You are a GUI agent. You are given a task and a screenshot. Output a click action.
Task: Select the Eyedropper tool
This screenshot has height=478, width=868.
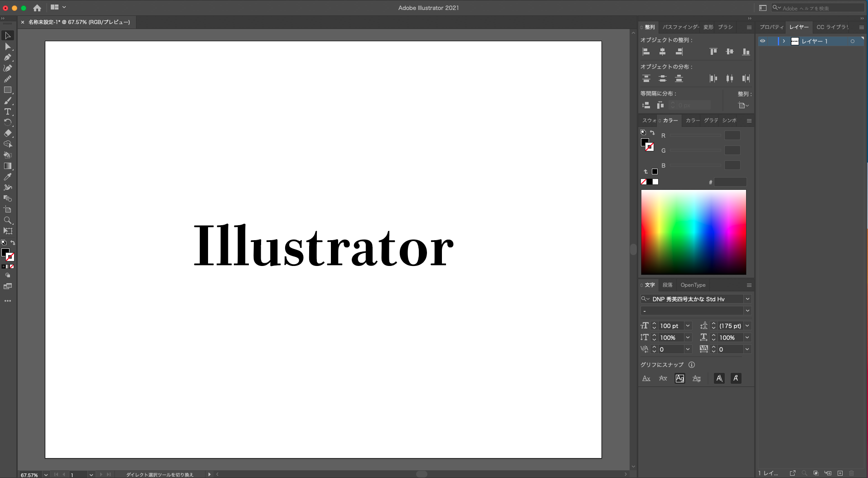[x=8, y=177]
